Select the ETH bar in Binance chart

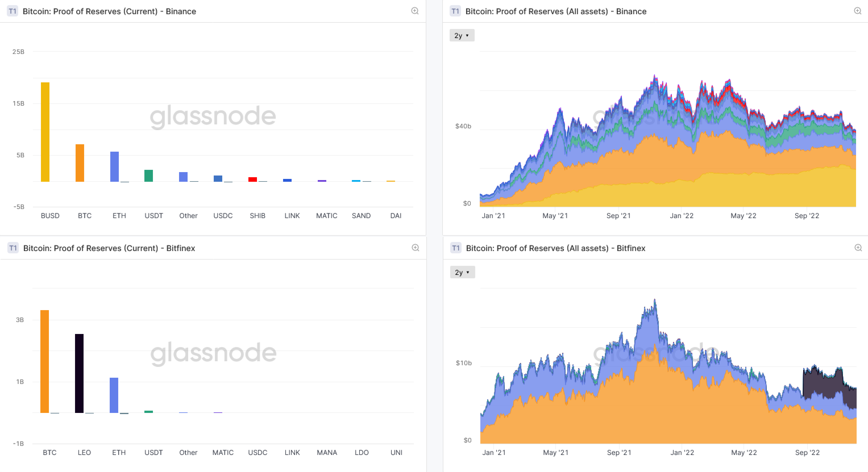click(x=114, y=167)
